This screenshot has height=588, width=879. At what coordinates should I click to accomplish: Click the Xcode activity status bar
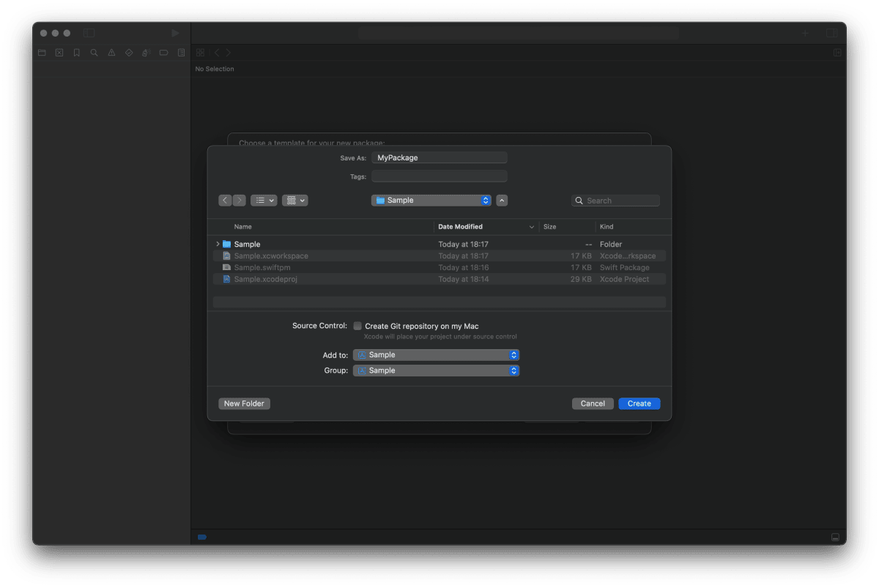(x=519, y=33)
